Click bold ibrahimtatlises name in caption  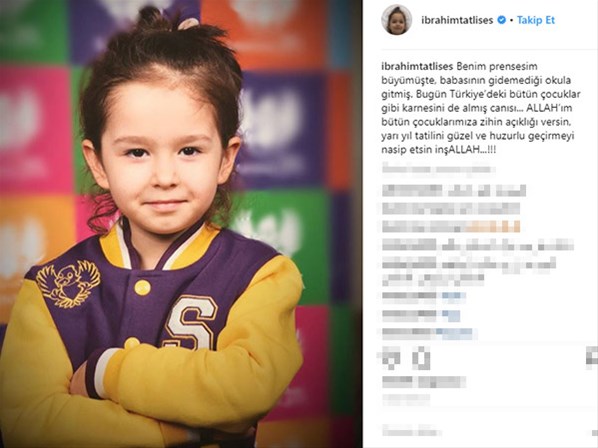(x=417, y=66)
